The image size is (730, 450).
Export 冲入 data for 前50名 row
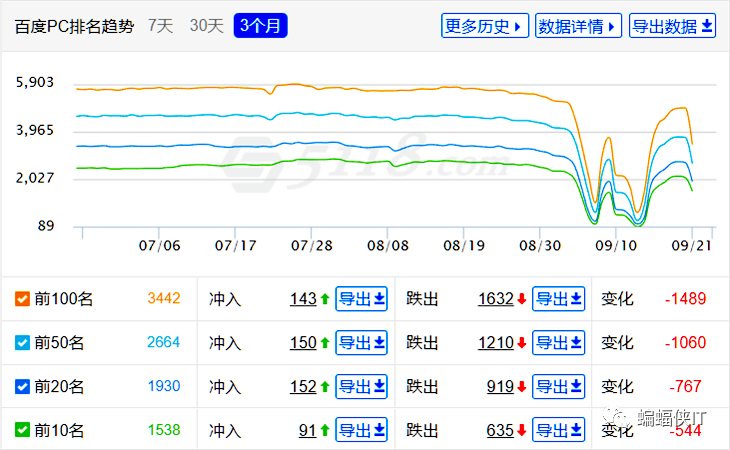click(361, 343)
